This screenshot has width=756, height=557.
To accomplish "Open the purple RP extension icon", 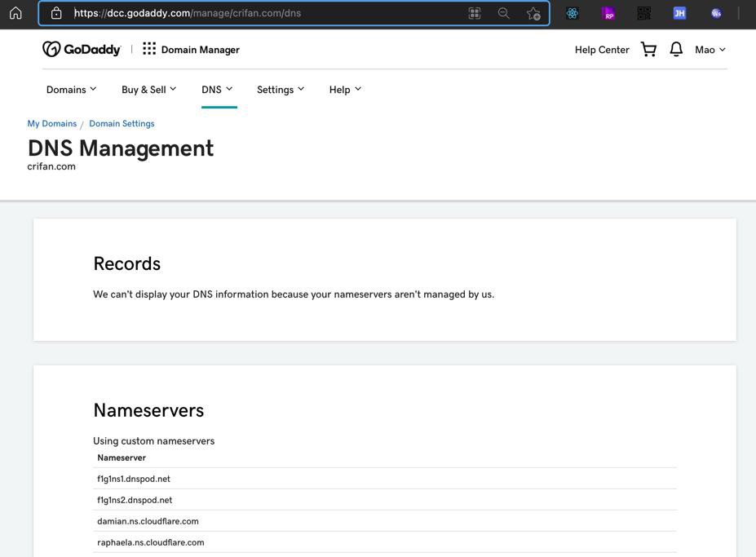I will tap(608, 13).
